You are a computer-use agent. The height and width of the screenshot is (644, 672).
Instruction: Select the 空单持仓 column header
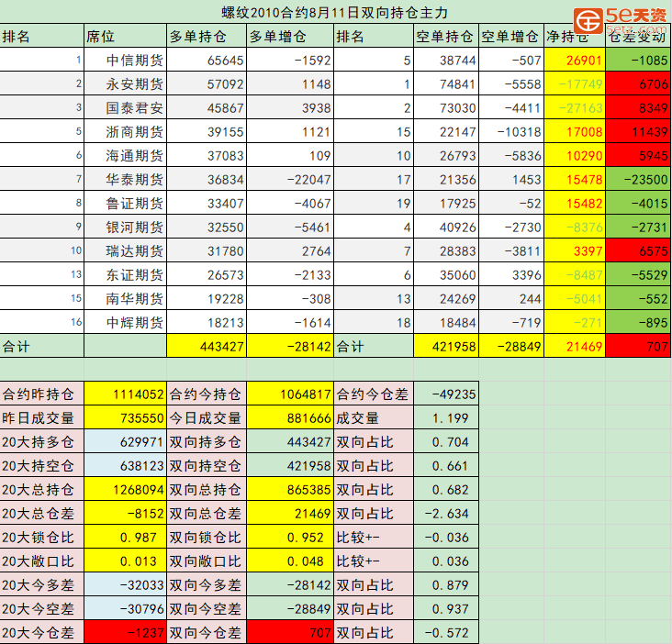[446, 37]
